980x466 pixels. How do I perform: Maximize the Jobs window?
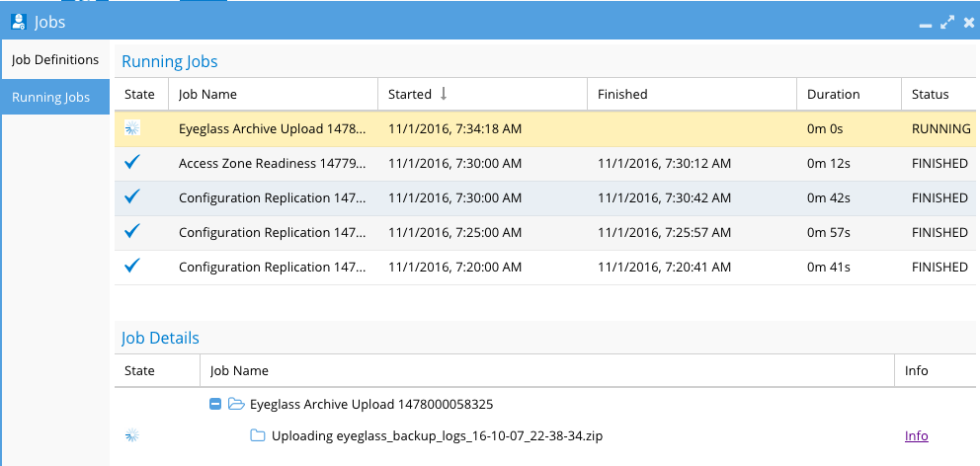(x=947, y=23)
